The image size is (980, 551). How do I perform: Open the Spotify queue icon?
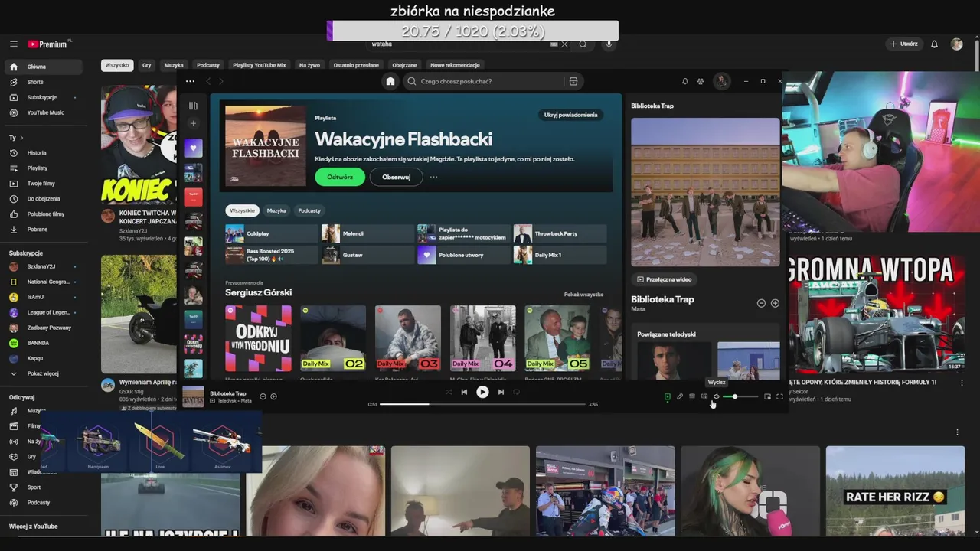click(x=692, y=396)
